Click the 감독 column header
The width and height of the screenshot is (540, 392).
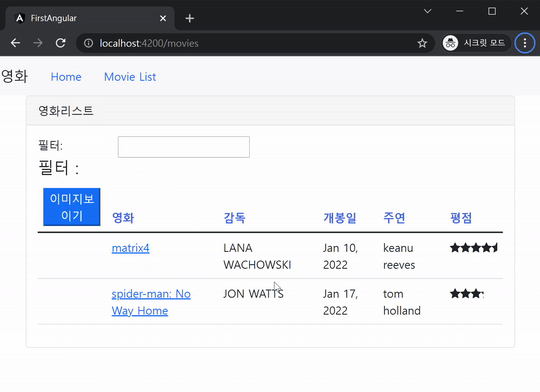(235, 218)
